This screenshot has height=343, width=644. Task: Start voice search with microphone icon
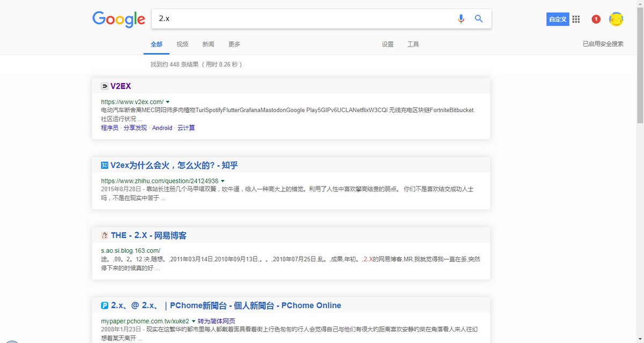[460, 19]
